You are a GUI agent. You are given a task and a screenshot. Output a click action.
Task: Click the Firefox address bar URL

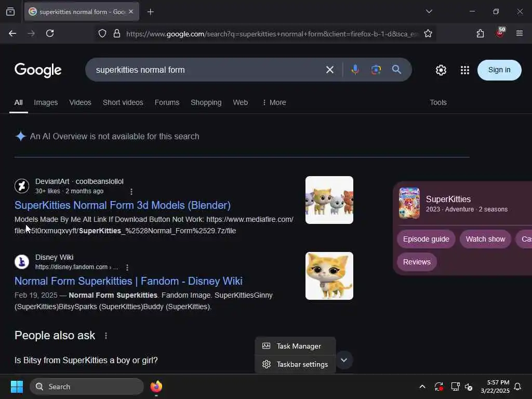click(x=271, y=34)
